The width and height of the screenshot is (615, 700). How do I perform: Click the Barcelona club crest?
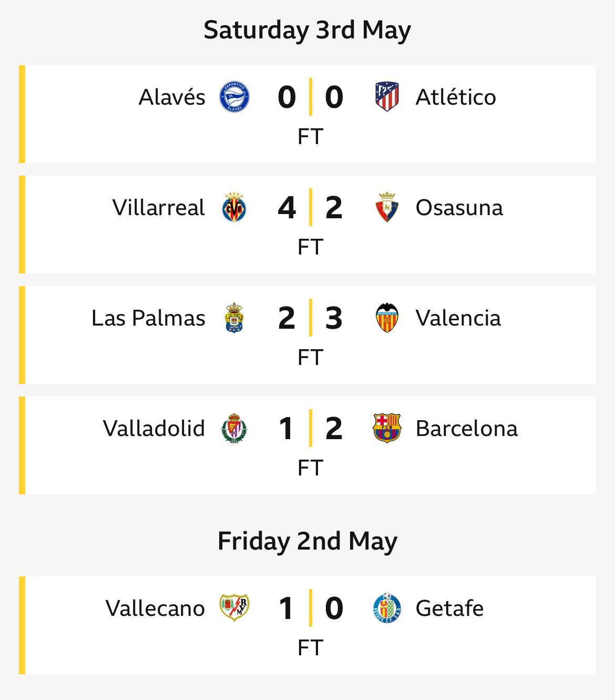coord(387,428)
